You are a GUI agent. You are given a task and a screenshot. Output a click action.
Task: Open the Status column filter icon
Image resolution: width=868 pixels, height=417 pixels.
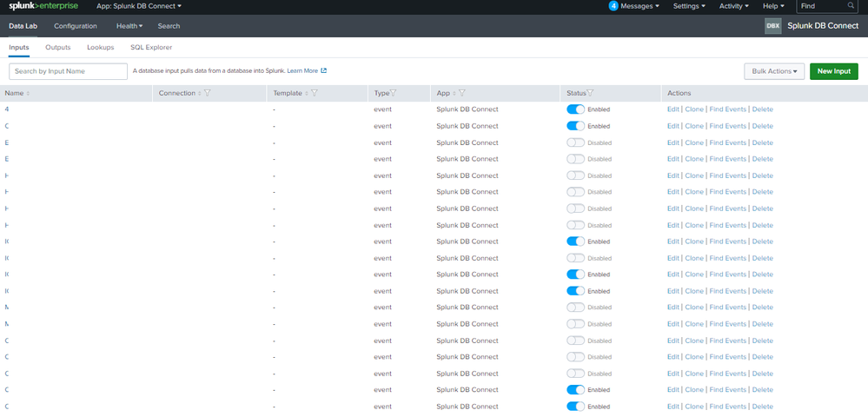(x=590, y=94)
